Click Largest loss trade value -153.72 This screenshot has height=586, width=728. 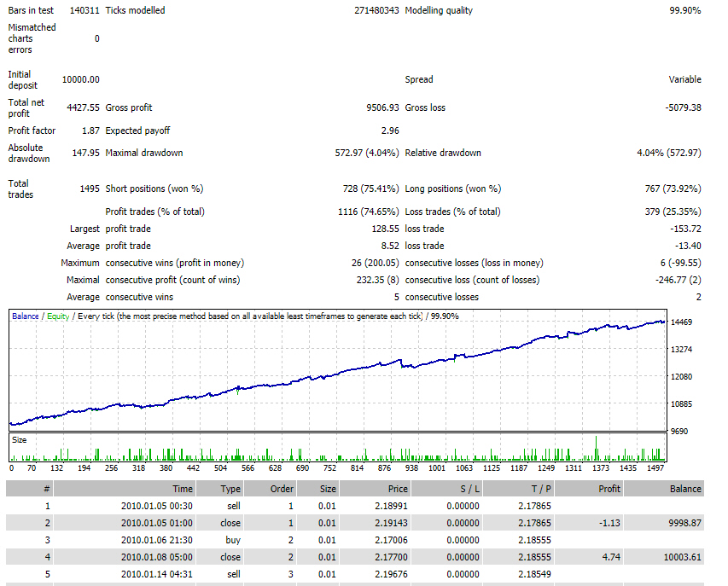point(685,229)
